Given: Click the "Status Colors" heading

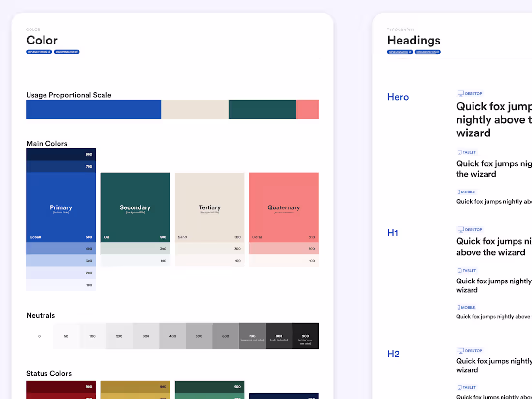Looking at the screenshot, I should click(x=49, y=373).
